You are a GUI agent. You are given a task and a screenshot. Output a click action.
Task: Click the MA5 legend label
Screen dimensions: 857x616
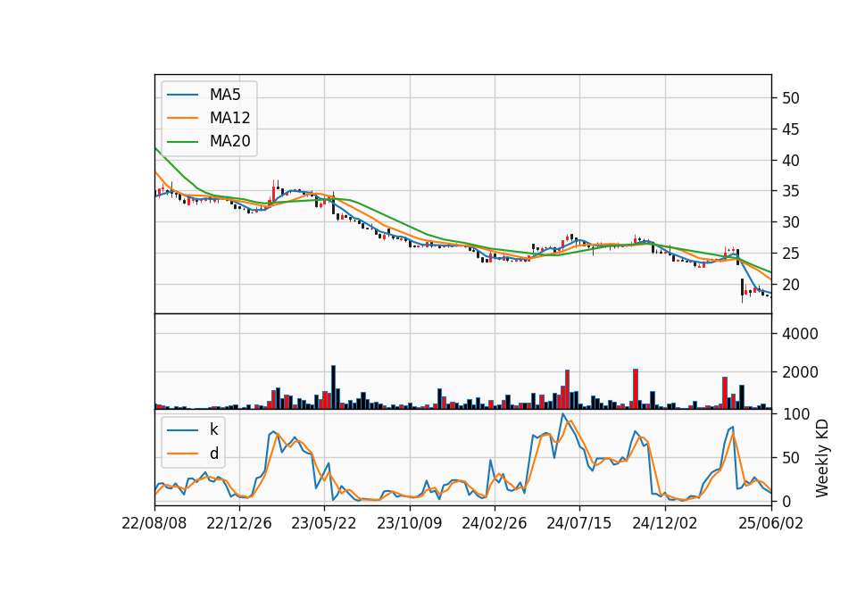[x=225, y=95]
